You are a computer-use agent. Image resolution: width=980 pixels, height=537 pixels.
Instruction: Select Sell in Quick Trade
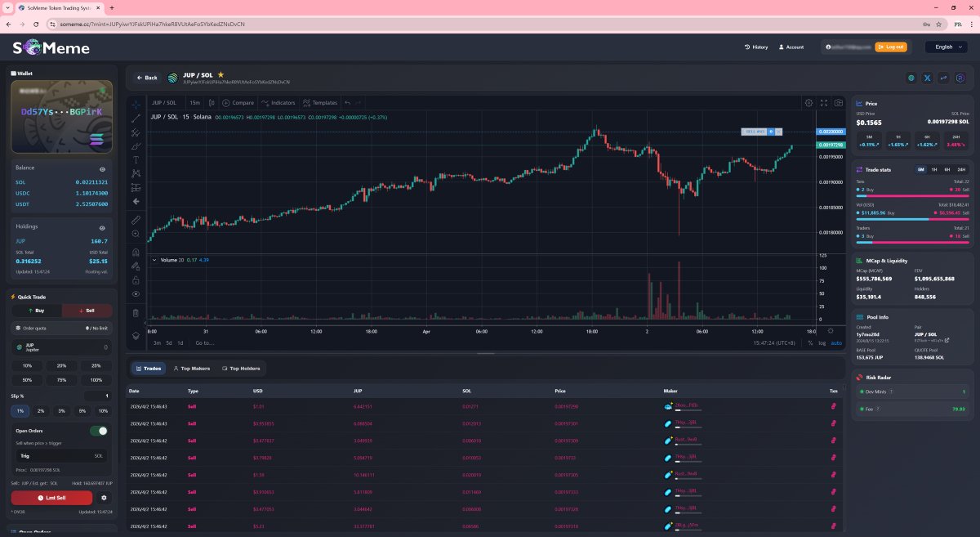(x=87, y=311)
